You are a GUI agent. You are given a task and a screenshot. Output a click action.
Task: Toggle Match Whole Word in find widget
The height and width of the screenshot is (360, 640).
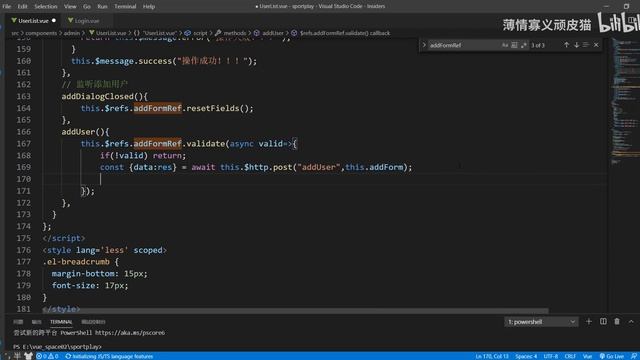click(x=514, y=45)
